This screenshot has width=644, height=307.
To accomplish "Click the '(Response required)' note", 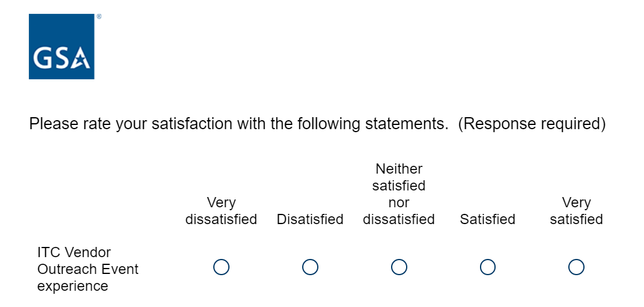I will pyautogui.click(x=532, y=124).
